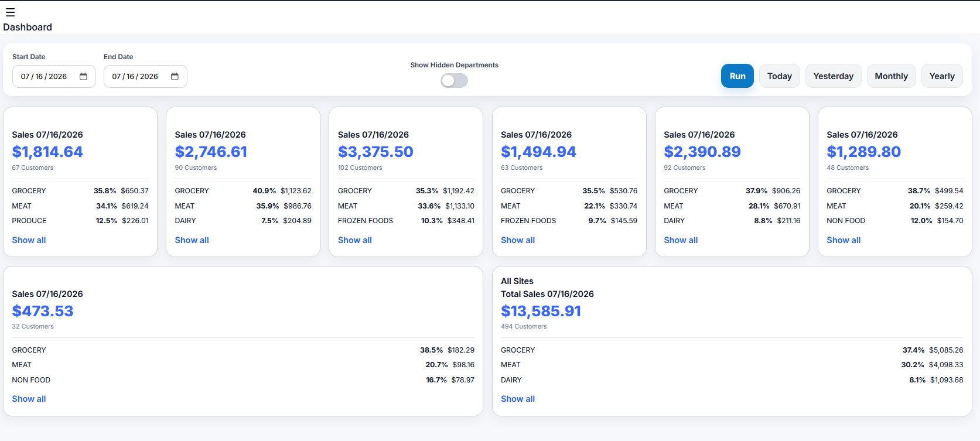Click the 92 Customers label
The image size is (980, 441).
click(x=685, y=167)
